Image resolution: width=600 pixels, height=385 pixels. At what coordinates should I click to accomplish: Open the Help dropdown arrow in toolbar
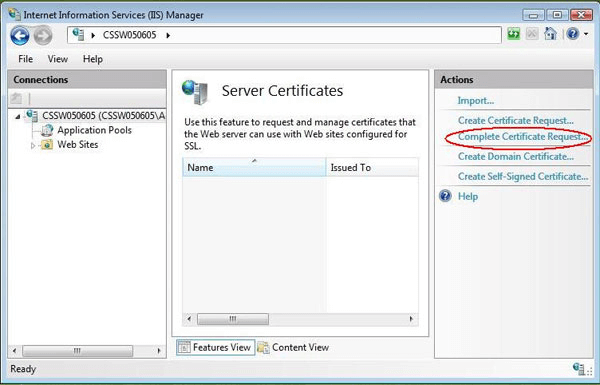pyautogui.click(x=586, y=34)
